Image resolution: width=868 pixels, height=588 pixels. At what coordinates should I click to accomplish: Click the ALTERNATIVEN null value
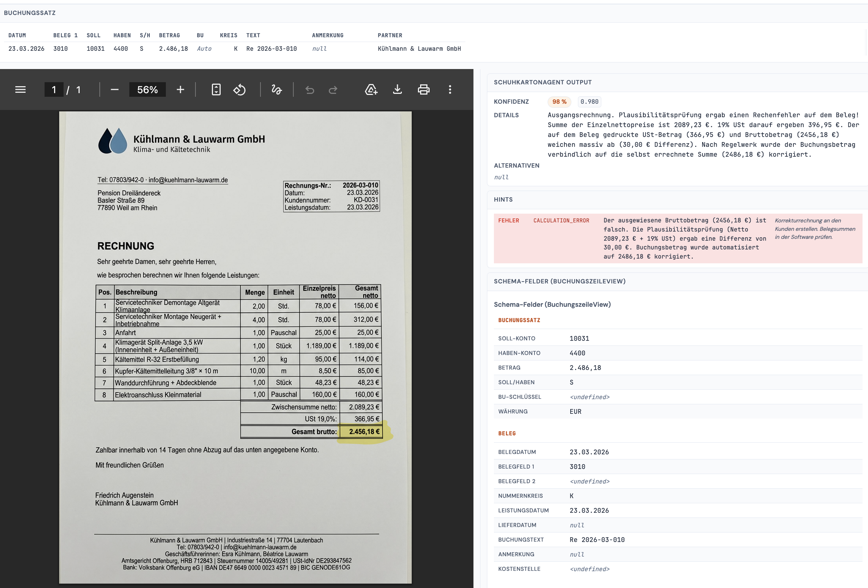[501, 177]
